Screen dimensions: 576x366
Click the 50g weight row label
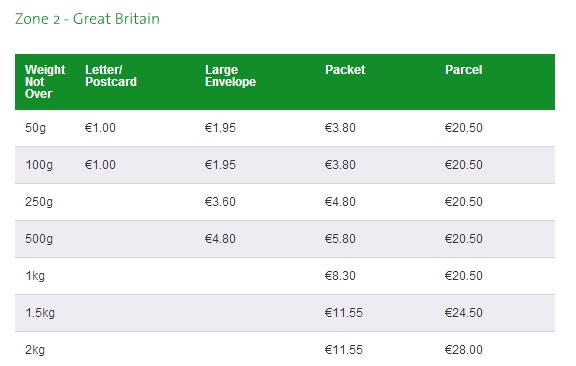click(x=35, y=128)
